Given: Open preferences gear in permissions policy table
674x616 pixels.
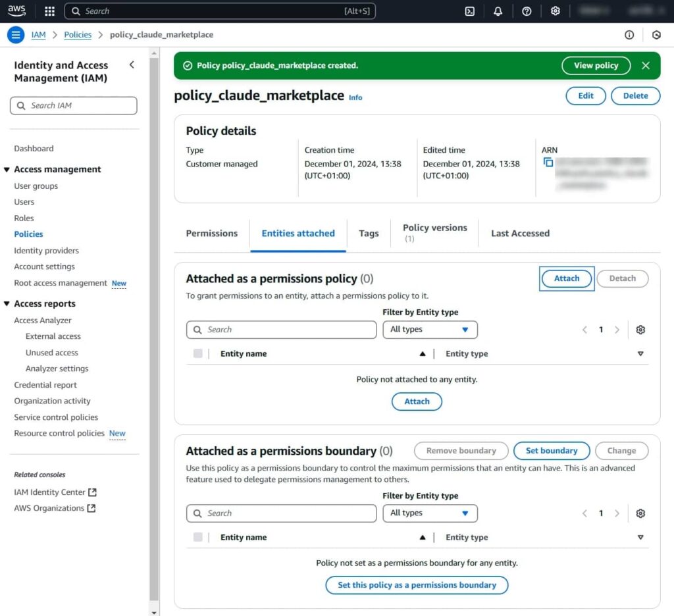Looking at the screenshot, I should 640,330.
